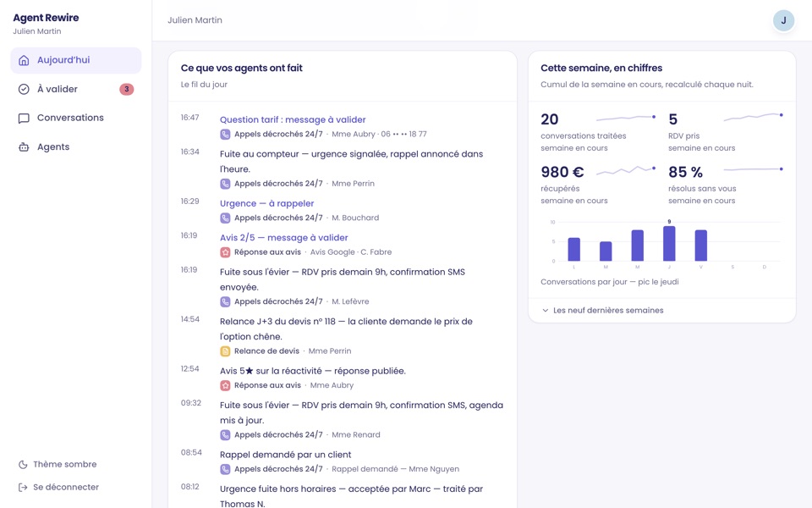The width and height of the screenshot is (812, 508).
Task: Click the Agent Rewire app title
Action: coord(46,18)
